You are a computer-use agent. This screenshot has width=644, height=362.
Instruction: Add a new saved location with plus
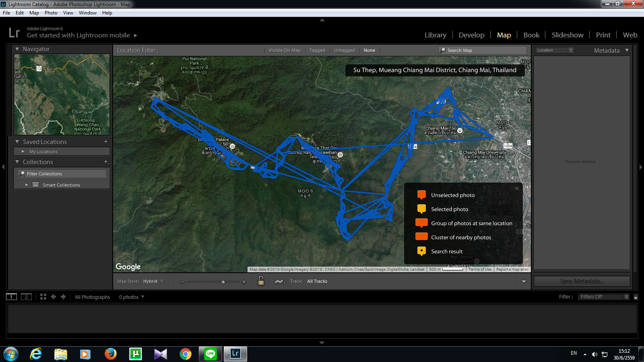click(106, 142)
